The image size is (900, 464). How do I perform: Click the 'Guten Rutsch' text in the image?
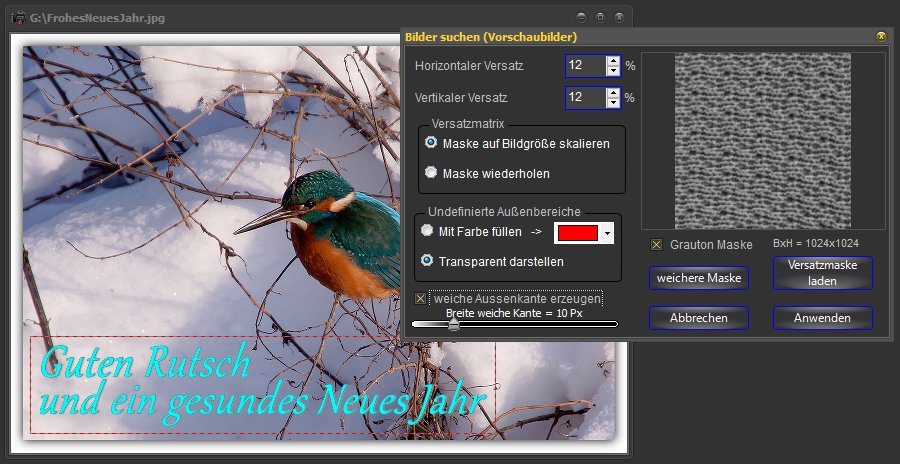coord(145,362)
